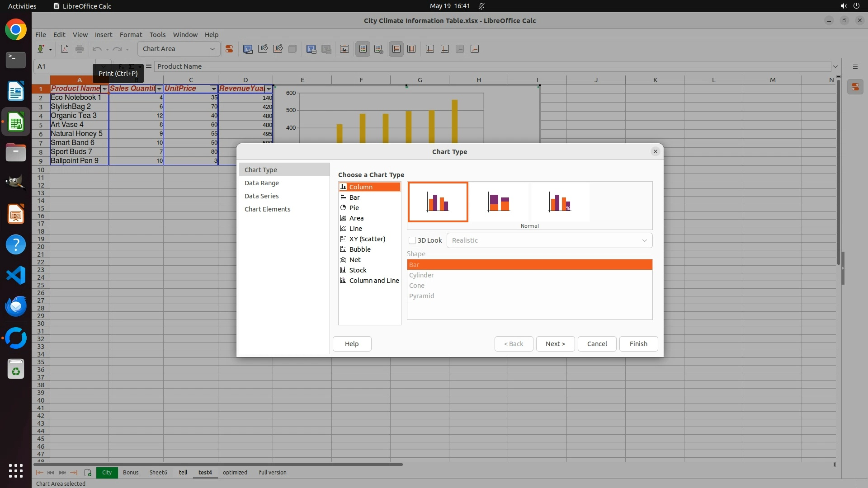Click the Finish button
The width and height of the screenshot is (868, 488).
tap(638, 344)
